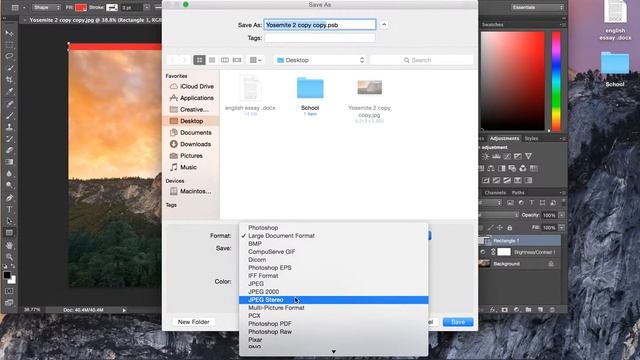Open the Desktop location dropdown
Screen dimensions: 640x360
pyautogui.click(x=320, y=60)
